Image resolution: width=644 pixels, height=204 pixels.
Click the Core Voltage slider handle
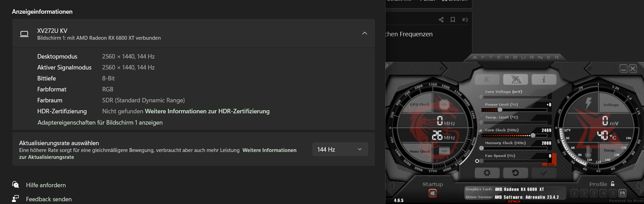(x=481, y=97)
